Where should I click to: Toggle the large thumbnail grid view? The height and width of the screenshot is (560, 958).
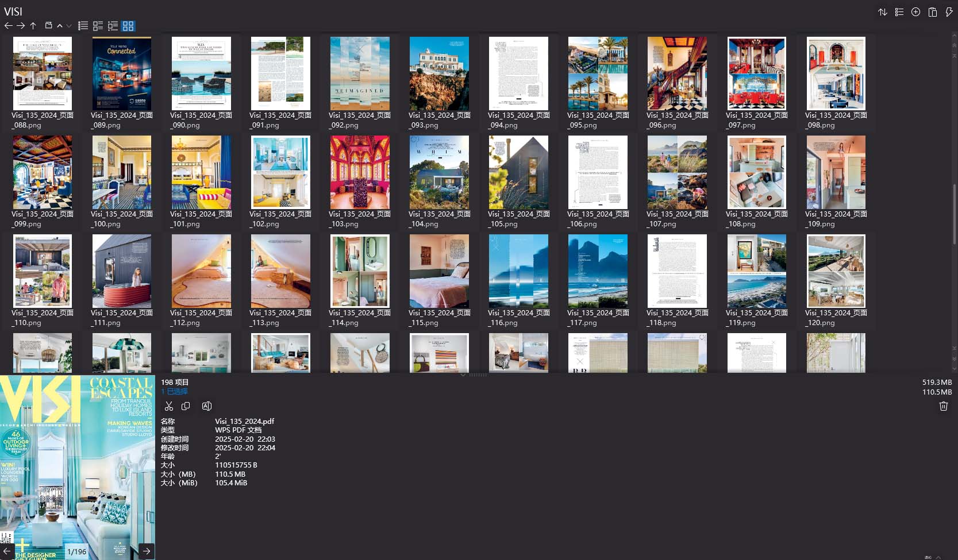[128, 26]
